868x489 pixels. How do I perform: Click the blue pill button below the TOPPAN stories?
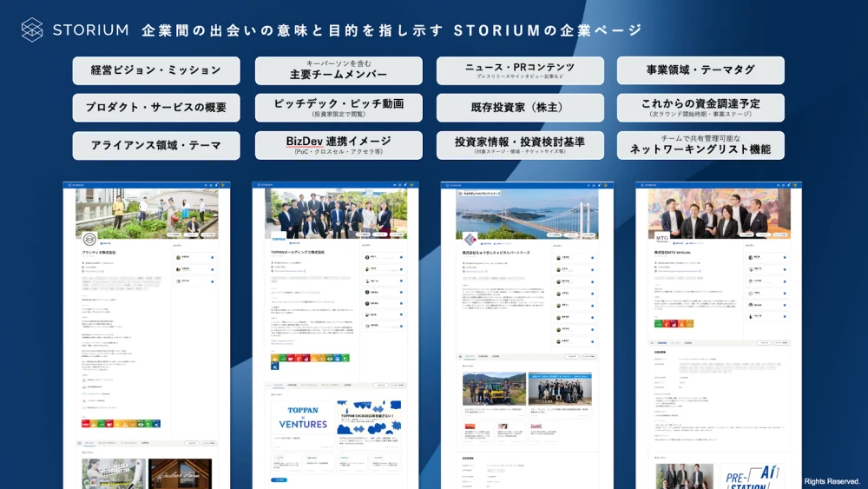[279, 480]
